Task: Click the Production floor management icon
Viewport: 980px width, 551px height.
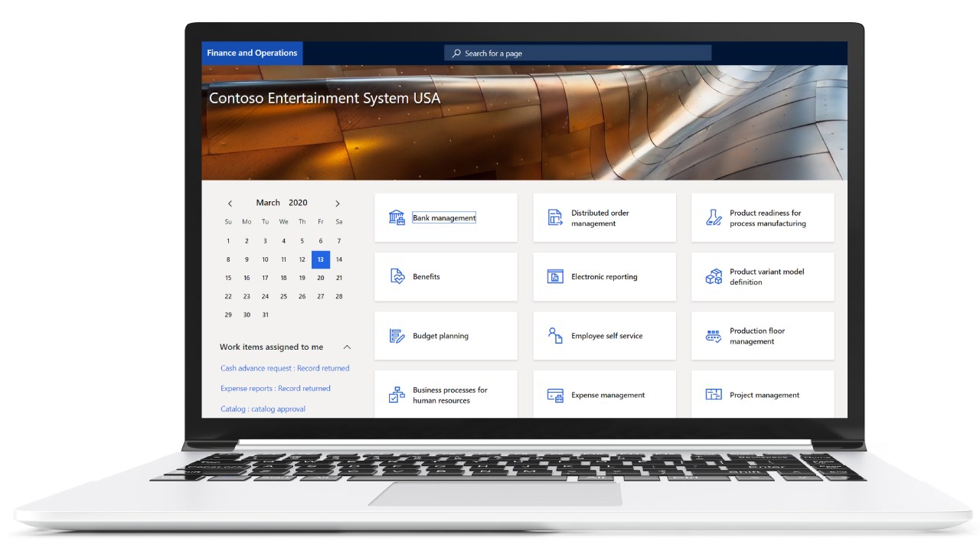Action: point(714,336)
